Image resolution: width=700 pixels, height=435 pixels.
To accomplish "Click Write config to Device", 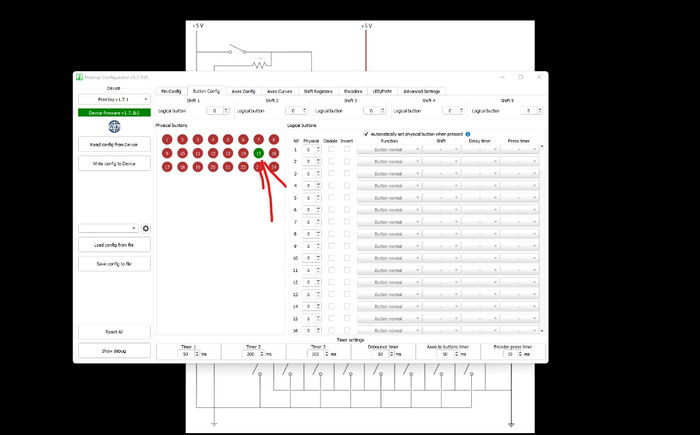I will [x=114, y=163].
